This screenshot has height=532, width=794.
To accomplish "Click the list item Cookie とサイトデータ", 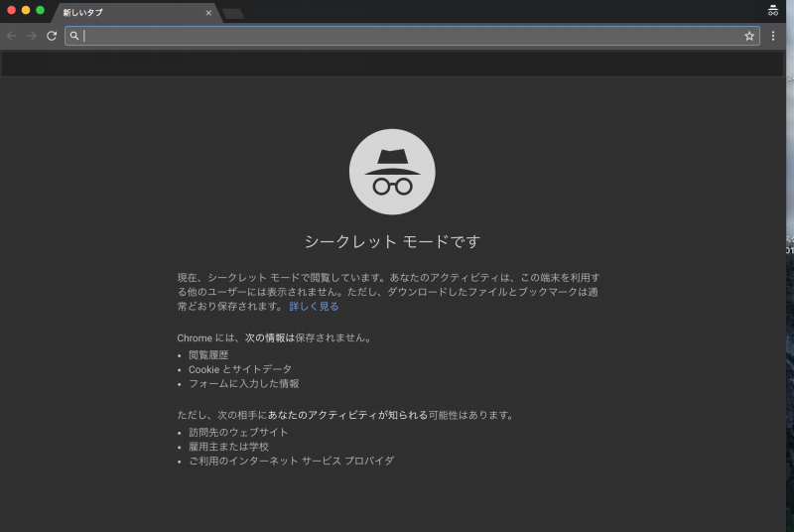I will (x=240, y=369).
